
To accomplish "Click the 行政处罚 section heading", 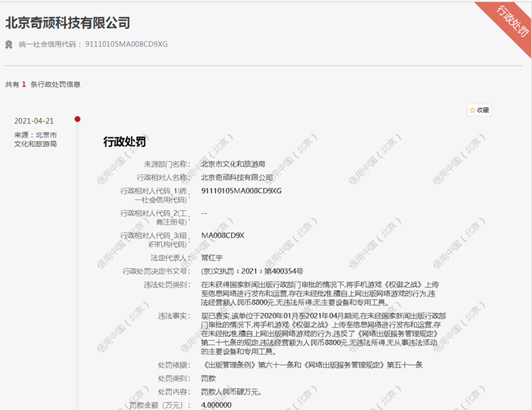I will click(x=124, y=142).
